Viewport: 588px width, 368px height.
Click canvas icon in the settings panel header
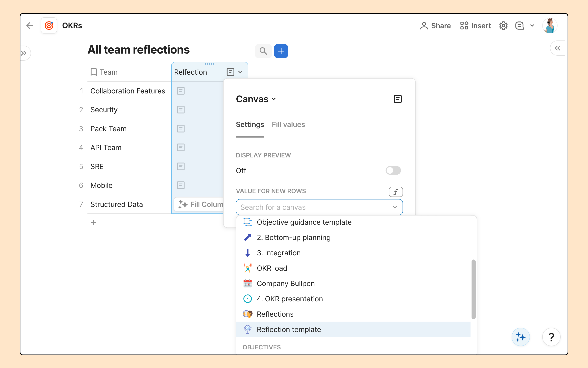point(398,99)
